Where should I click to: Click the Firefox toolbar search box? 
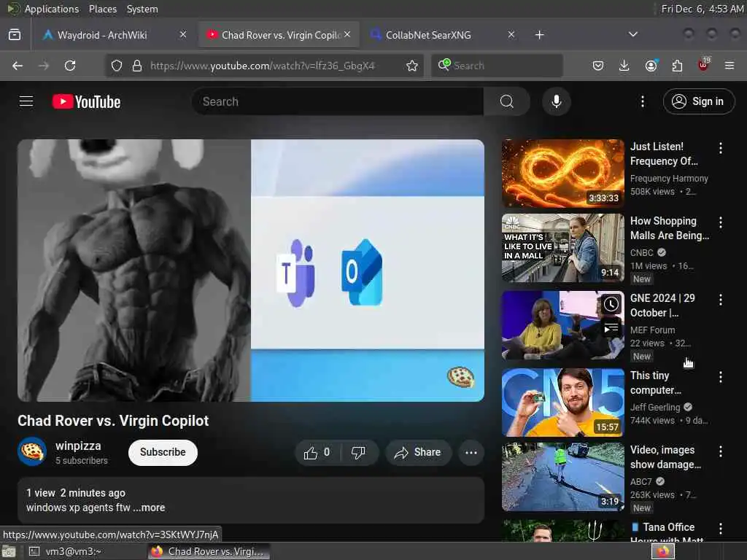[x=497, y=66]
